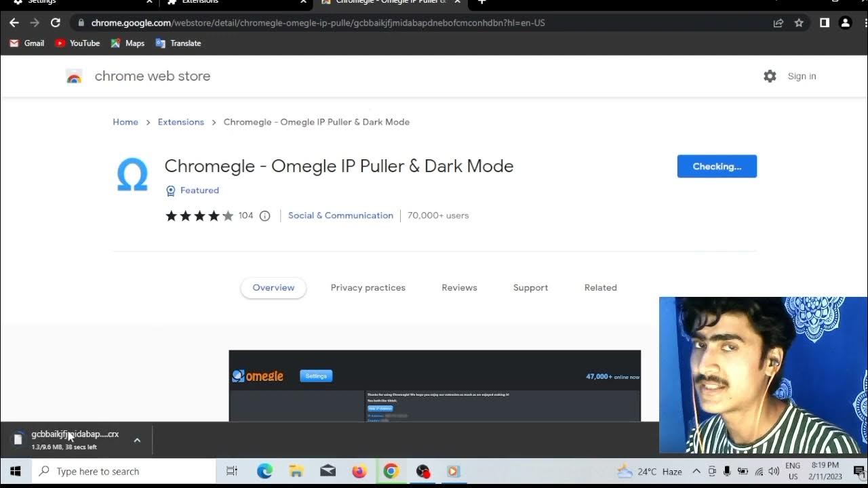Click the rating info circle icon

point(265,216)
